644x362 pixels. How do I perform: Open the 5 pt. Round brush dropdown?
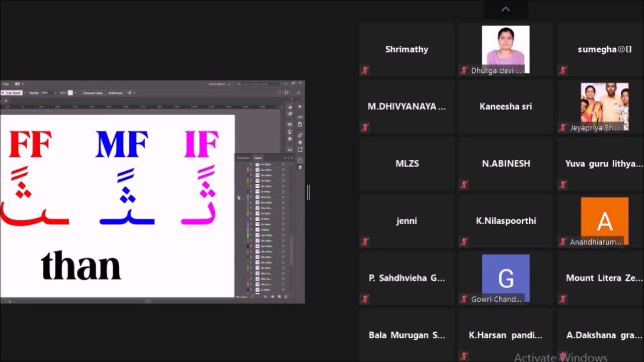pos(25,93)
